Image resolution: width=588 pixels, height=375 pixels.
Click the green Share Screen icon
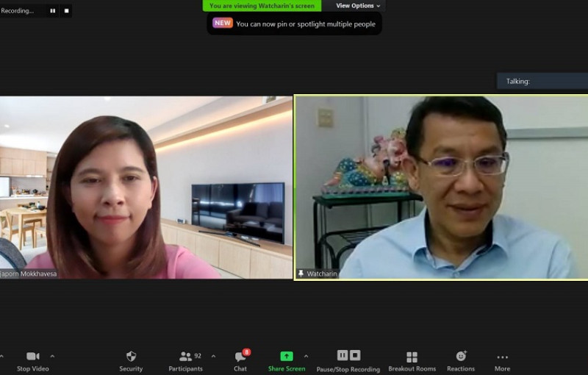click(x=287, y=356)
